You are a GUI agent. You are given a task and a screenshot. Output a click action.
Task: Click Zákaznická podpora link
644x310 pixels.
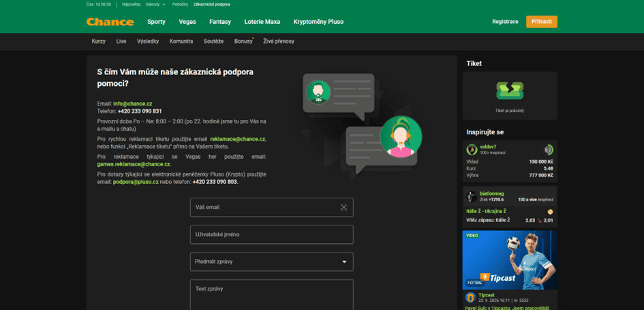(212, 5)
